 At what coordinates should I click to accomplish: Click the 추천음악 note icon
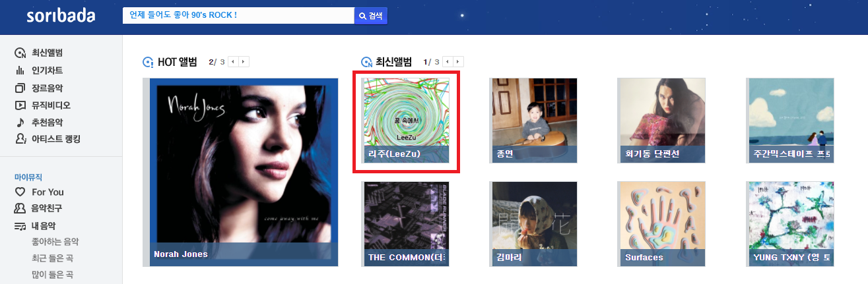coord(20,123)
